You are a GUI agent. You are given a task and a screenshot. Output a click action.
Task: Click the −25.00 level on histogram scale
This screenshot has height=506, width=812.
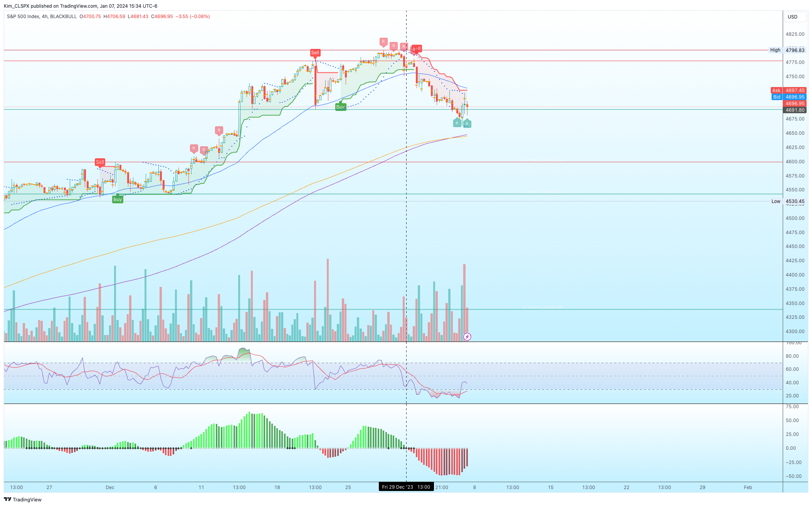[x=793, y=462]
